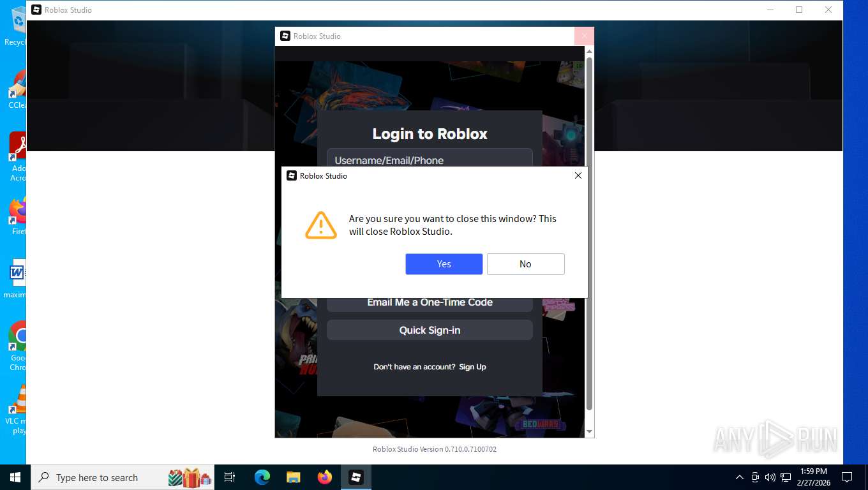The image size is (868, 490).
Task: Select Roblox Studio taskbar icon
Action: point(356,477)
